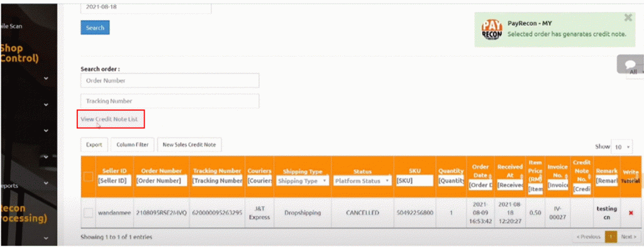Click the J&T Express courier cell

(260, 213)
